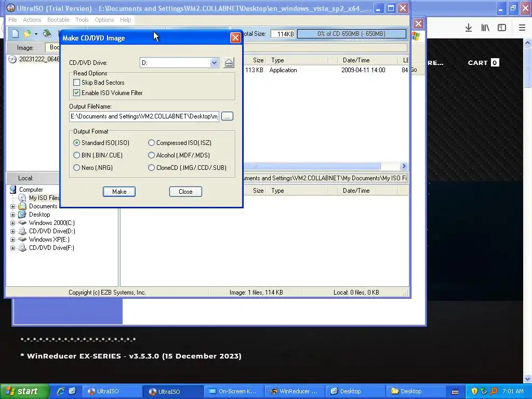
Task: Select the Computer icon in the Local tree
Action: coord(13,189)
